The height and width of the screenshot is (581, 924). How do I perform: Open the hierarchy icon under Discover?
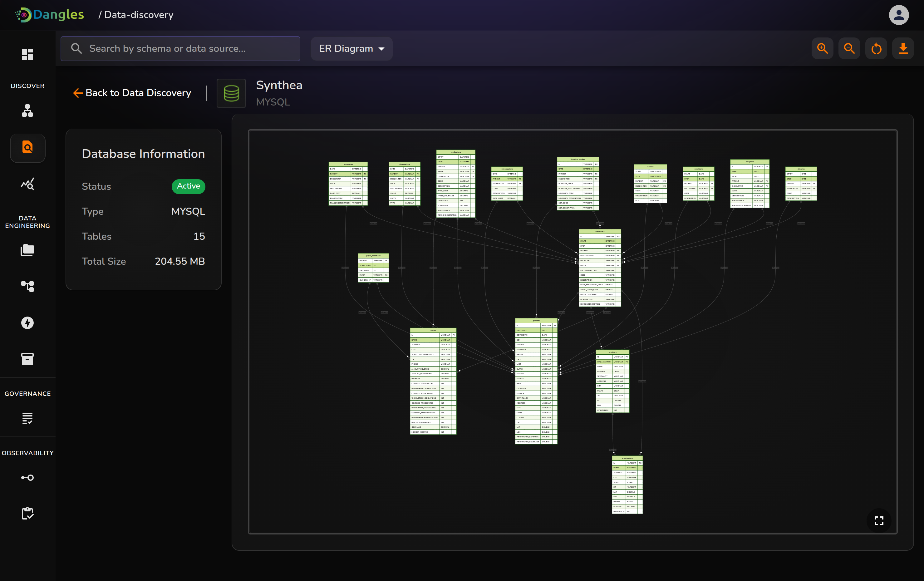click(27, 111)
